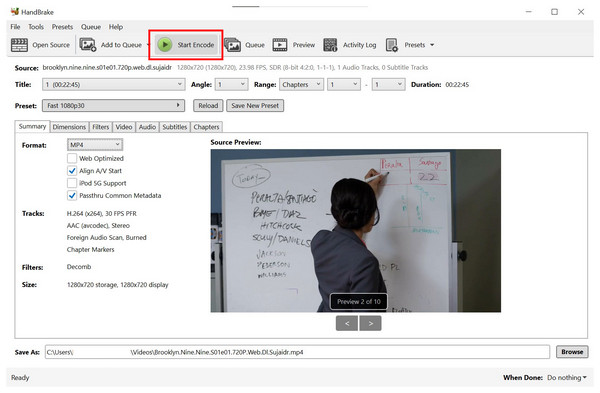Open the Angle dropdown
Image resolution: width=600 pixels, height=393 pixels.
pyautogui.click(x=232, y=84)
